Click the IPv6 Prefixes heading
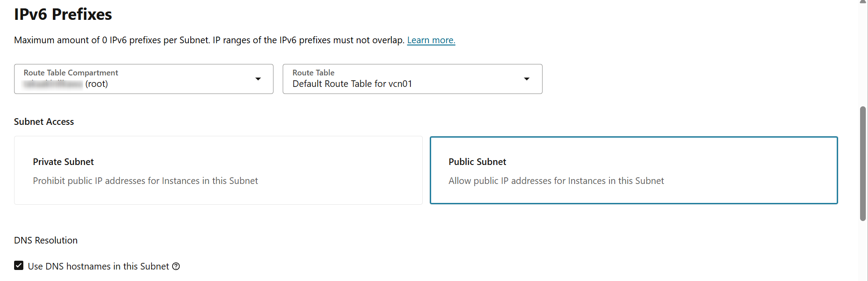 coord(63,14)
